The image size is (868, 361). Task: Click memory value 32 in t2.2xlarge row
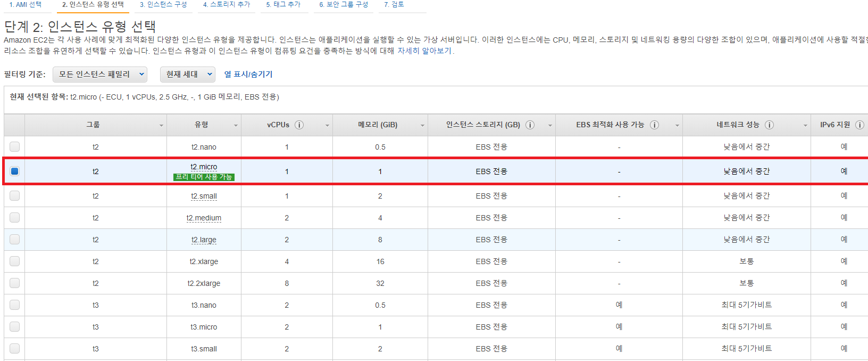click(x=380, y=283)
